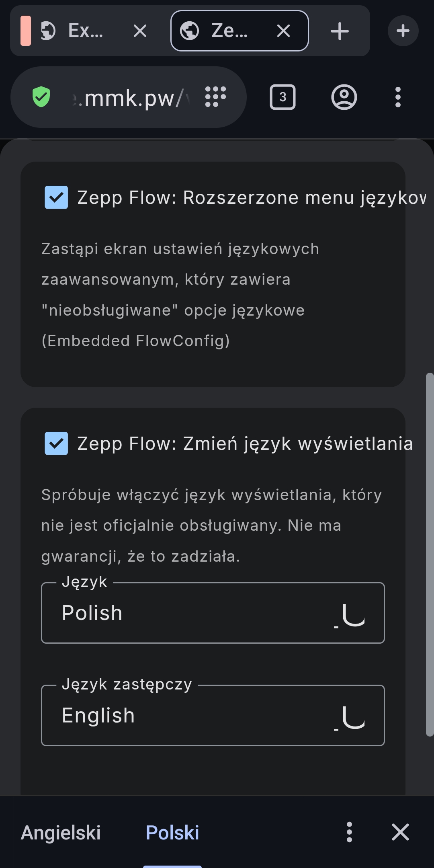This screenshot has height=868, width=434.
Task: Open the 'Język' dropdown showing Polish
Action: tap(213, 613)
